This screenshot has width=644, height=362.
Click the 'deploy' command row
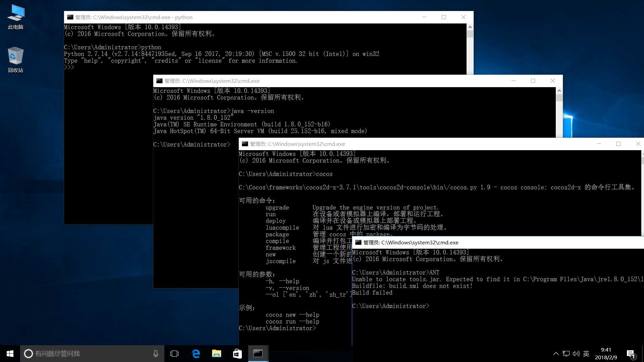point(341,221)
